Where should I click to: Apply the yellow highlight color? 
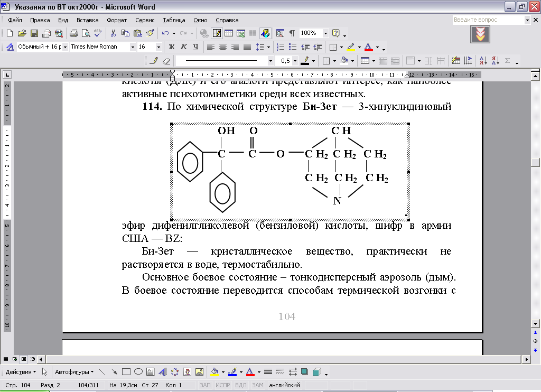[351, 47]
